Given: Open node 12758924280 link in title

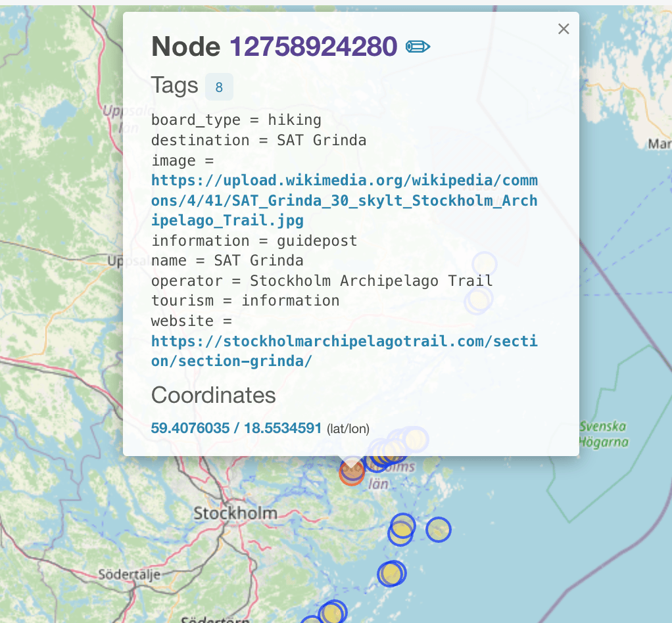Looking at the screenshot, I should (313, 47).
